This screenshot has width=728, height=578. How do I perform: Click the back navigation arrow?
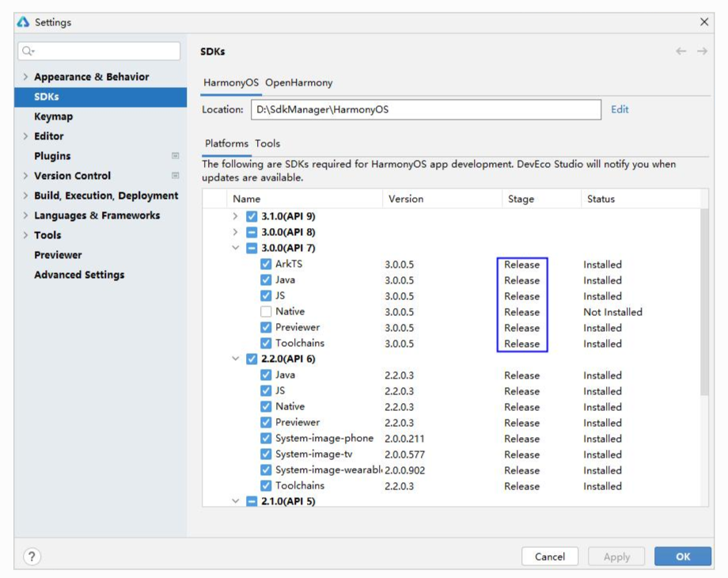click(681, 51)
